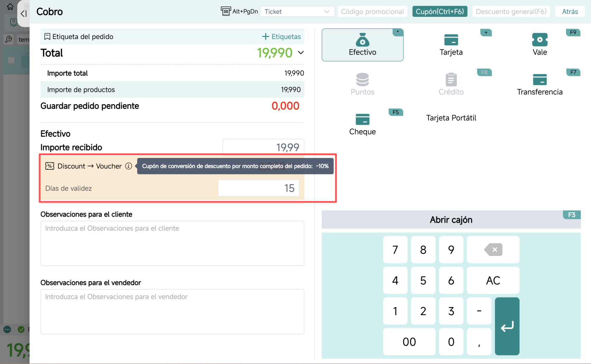Focus Observaciones para el cliente textbox
Screen dimensions: 591x364
pos(172,243)
